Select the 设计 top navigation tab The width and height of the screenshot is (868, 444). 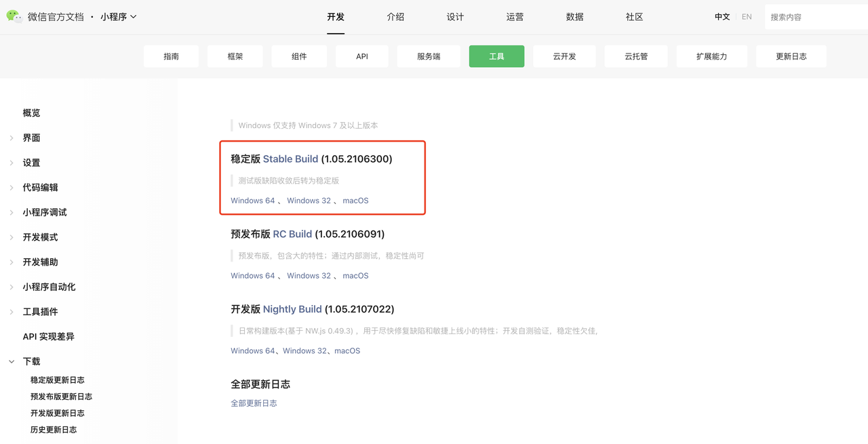tap(455, 17)
